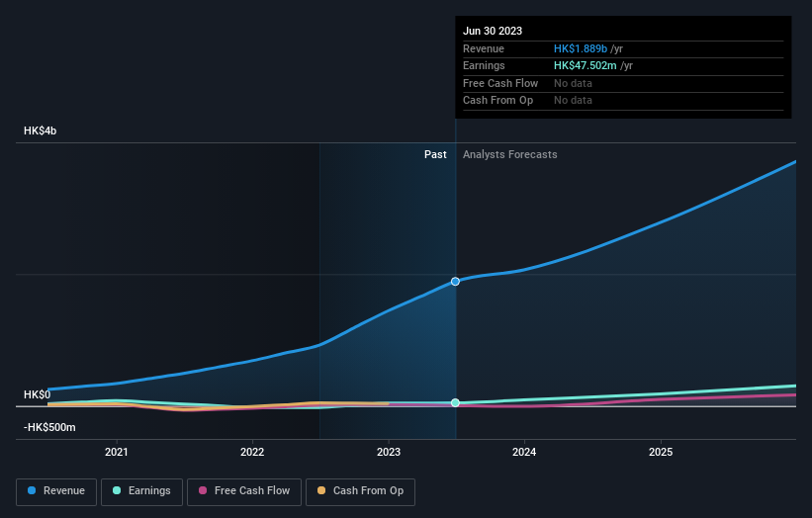Select the 2021 x-axis label
Screen dimensions: 812x518
tap(117, 452)
